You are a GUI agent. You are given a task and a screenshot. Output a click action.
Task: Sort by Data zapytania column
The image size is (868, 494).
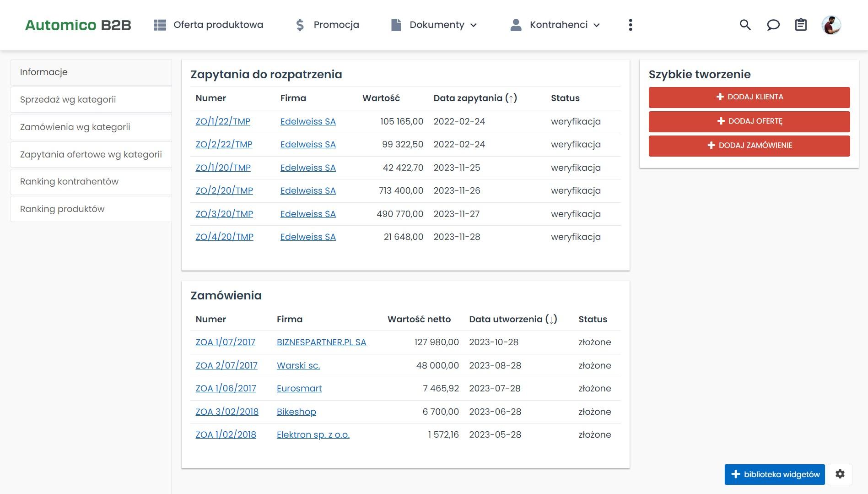coord(475,98)
